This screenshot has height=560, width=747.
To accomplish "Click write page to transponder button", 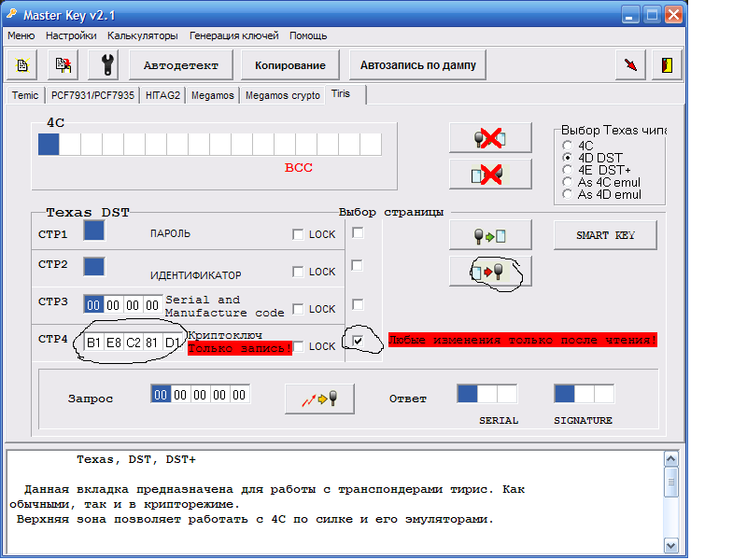I will tap(490, 272).
